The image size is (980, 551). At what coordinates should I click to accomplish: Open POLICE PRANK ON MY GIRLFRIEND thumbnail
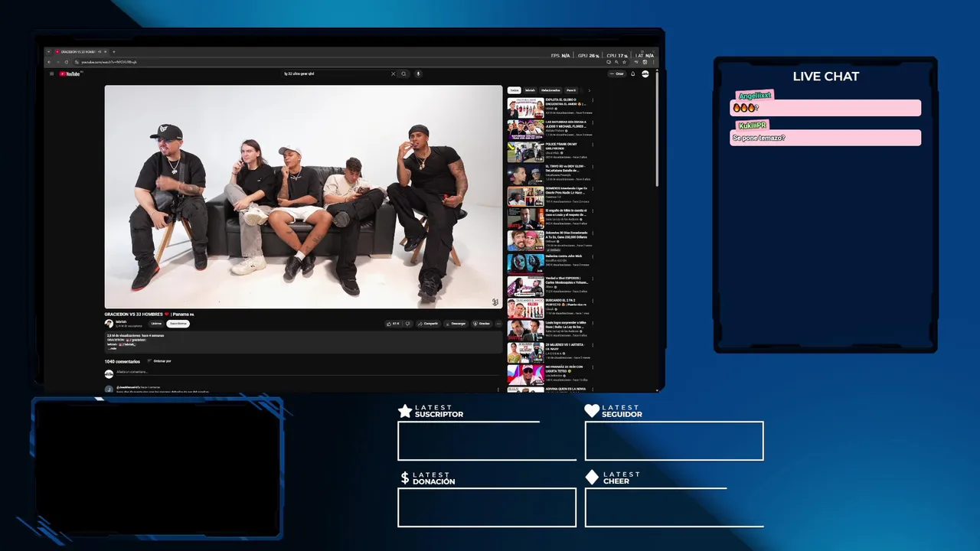tap(525, 152)
